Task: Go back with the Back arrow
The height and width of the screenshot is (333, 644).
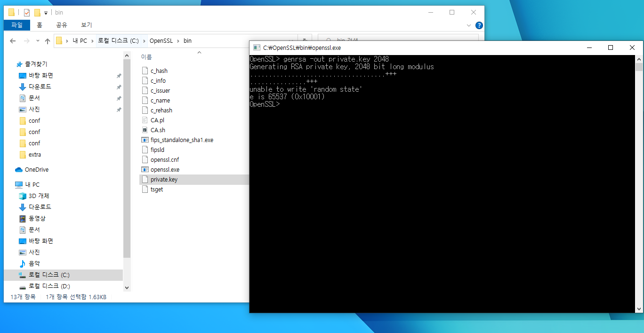Action: click(x=13, y=41)
